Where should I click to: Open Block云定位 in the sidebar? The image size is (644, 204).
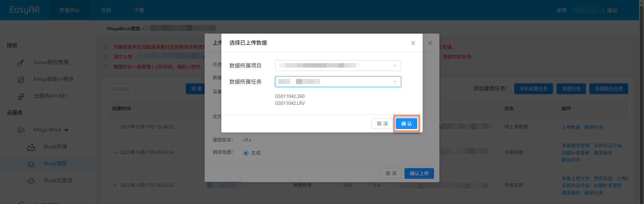[58, 180]
